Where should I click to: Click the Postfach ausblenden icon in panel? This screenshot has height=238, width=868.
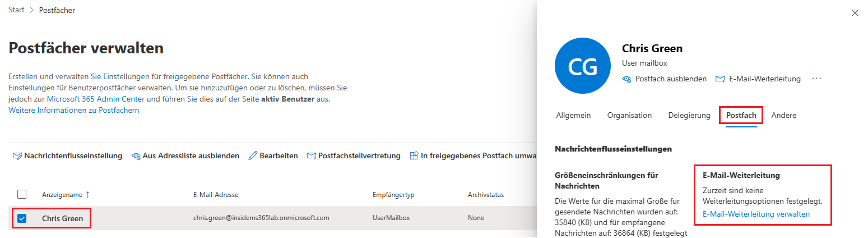tap(628, 79)
